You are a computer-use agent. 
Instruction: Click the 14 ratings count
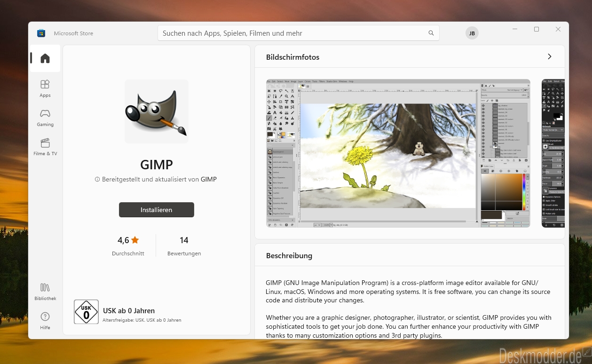pyautogui.click(x=184, y=240)
